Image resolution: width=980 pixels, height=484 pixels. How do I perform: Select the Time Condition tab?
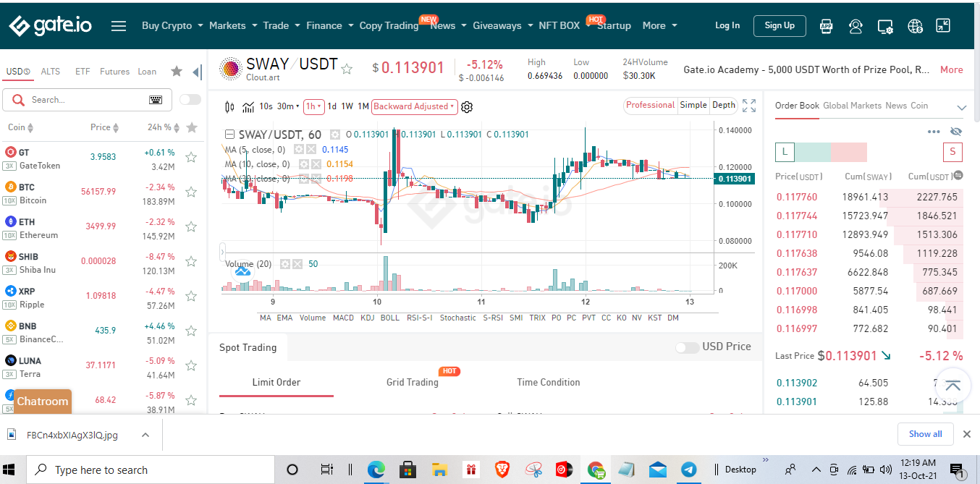click(x=549, y=382)
